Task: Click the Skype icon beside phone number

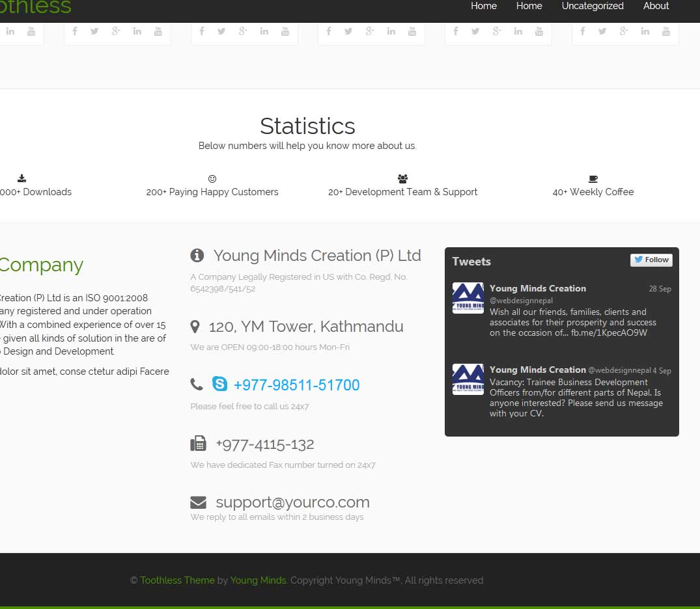Action: tap(219, 384)
